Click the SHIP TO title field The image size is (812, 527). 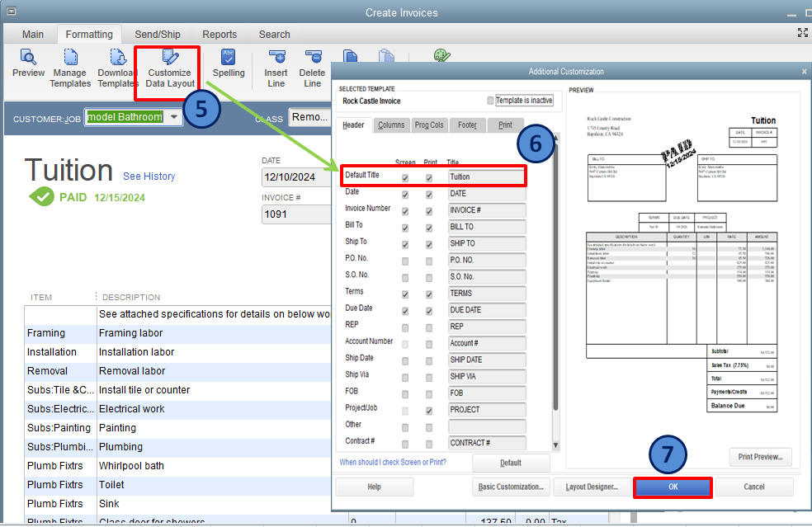pyautogui.click(x=488, y=243)
